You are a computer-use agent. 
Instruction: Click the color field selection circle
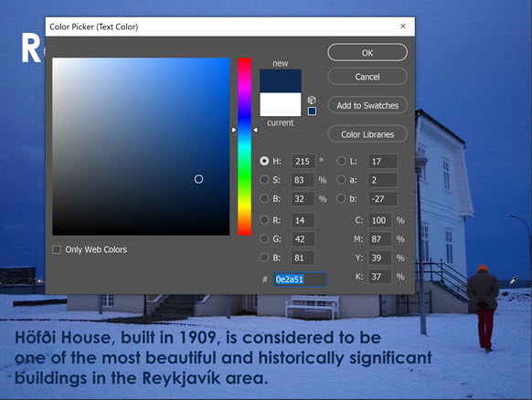[x=199, y=179]
